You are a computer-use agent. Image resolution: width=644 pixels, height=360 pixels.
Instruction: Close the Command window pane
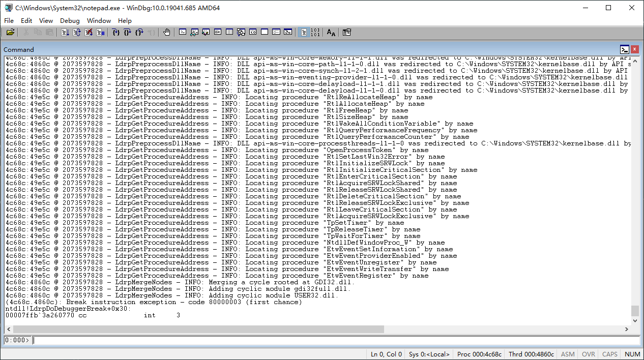point(635,49)
